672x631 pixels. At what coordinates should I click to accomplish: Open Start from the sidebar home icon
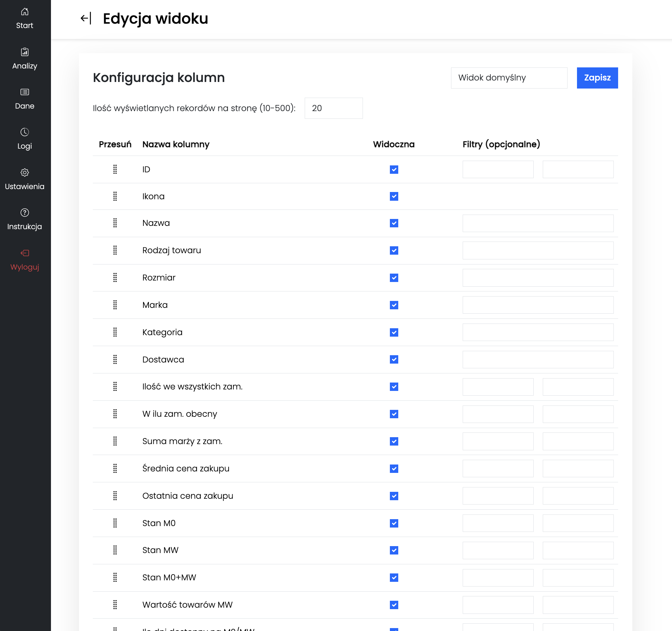[x=25, y=12]
